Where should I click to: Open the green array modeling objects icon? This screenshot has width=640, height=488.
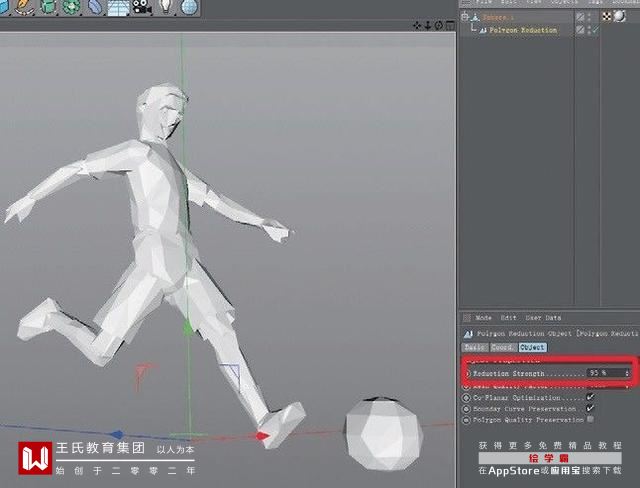click(x=71, y=7)
